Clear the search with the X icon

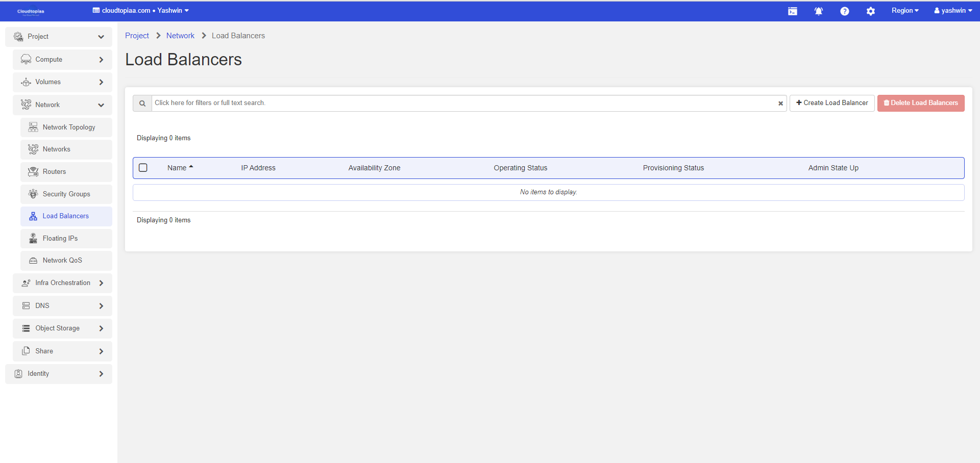pyautogui.click(x=780, y=104)
